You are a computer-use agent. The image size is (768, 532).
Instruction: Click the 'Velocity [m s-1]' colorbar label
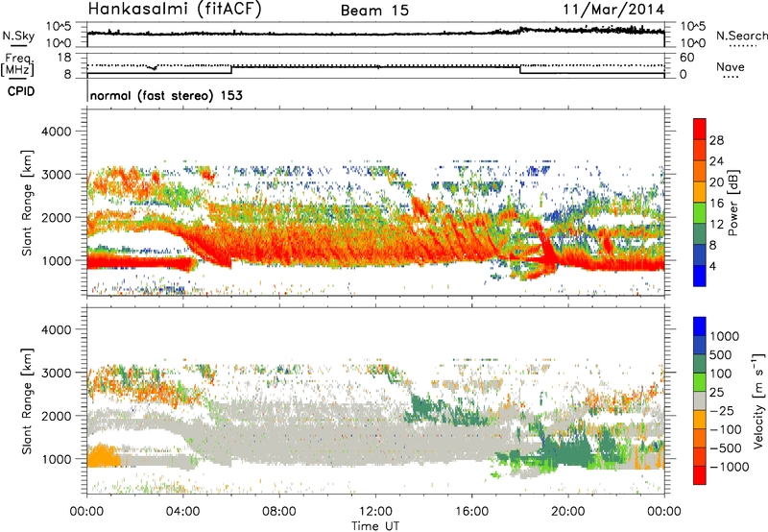click(758, 400)
